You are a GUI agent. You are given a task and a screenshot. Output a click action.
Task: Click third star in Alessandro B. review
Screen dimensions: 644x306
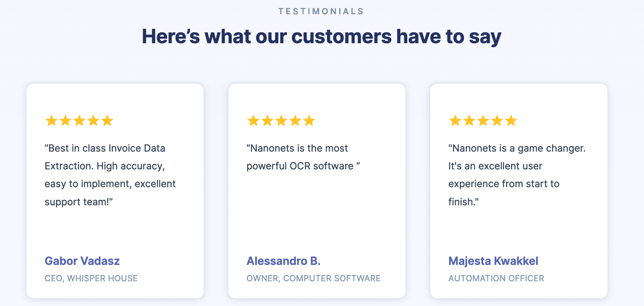(x=281, y=121)
